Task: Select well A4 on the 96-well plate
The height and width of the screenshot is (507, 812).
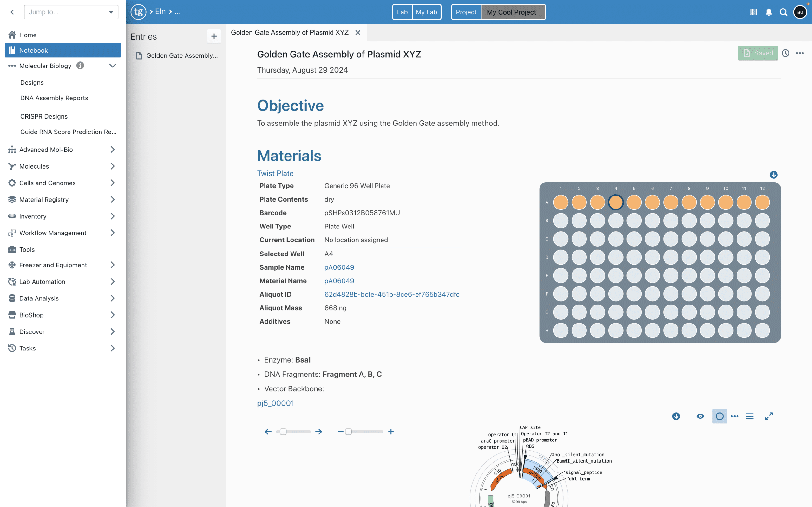Action: (x=616, y=202)
